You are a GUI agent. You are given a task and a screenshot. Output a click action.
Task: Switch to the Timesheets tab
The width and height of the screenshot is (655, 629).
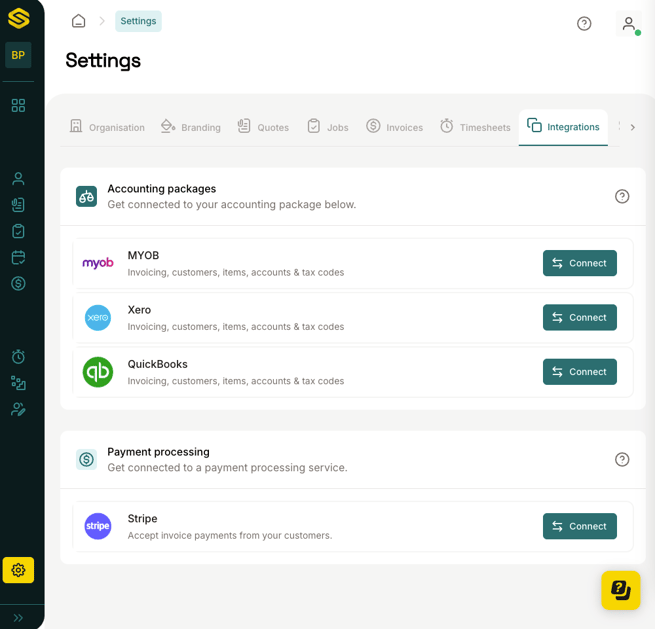(x=475, y=127)
